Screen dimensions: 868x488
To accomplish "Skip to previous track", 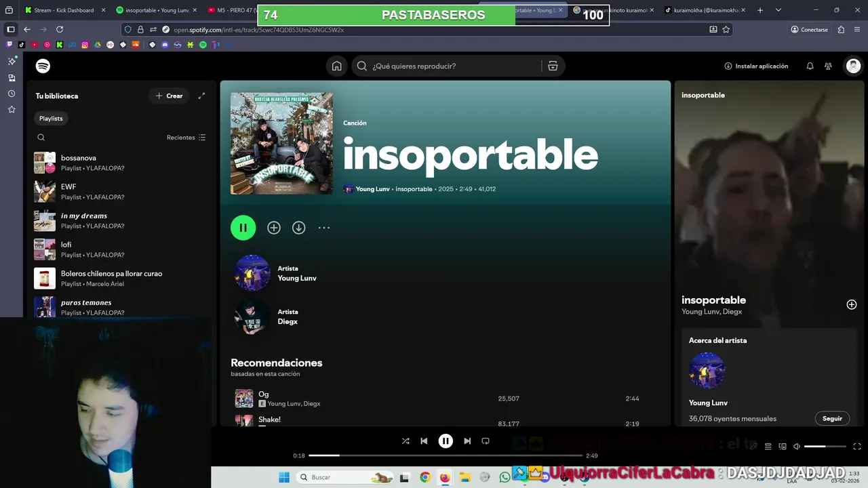I will pyautogui.click(x=424, y=441).
